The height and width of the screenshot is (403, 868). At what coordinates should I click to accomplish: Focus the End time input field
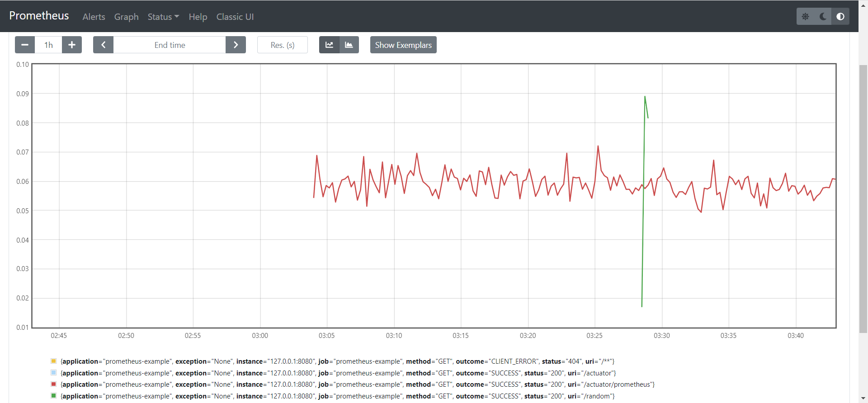170,45
